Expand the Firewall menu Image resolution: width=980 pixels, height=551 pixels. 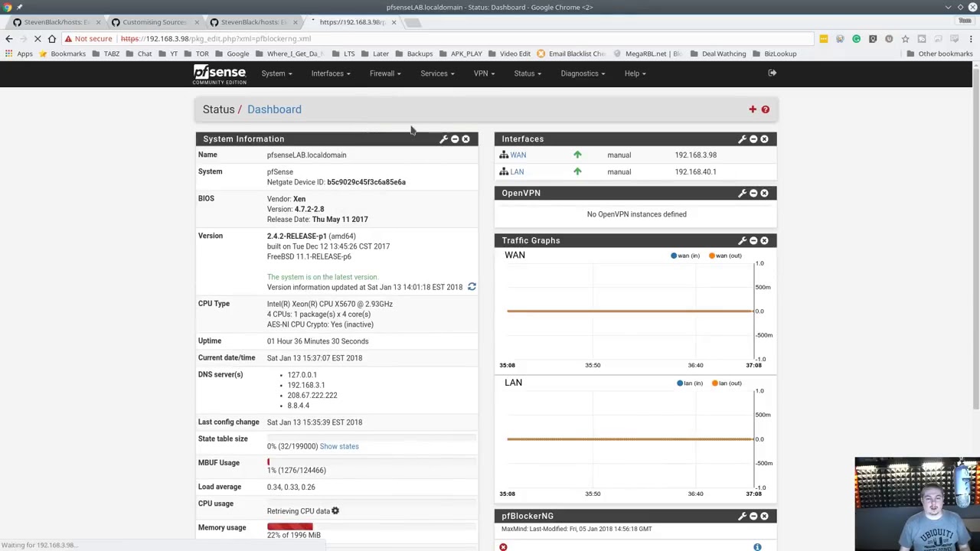tap(385, 73)
